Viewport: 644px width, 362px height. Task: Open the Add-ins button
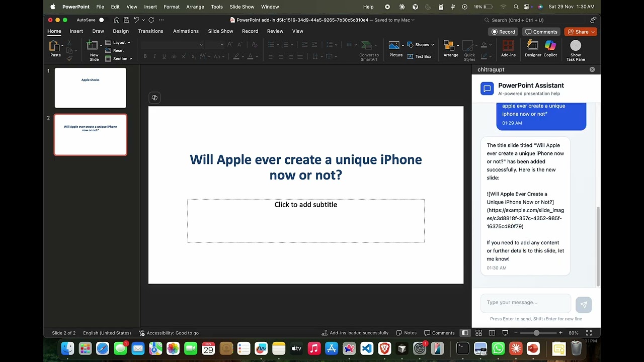tap(508, 49)
